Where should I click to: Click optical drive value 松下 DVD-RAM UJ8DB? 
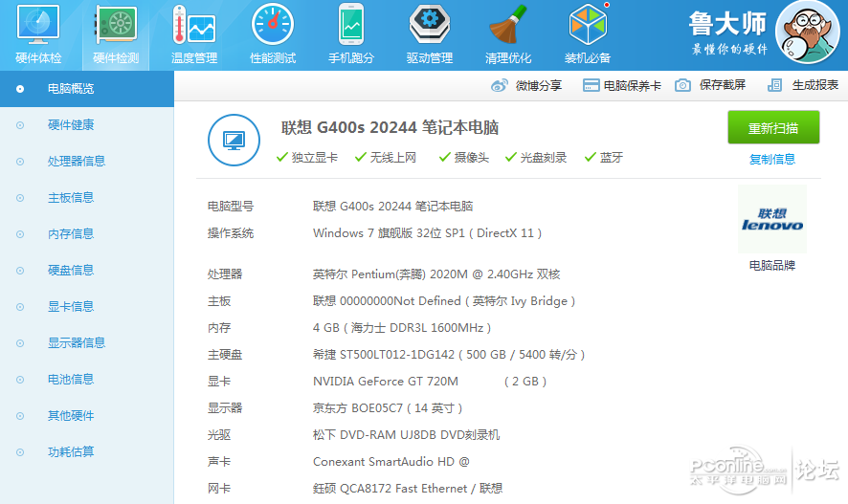(x=406, y=435)
